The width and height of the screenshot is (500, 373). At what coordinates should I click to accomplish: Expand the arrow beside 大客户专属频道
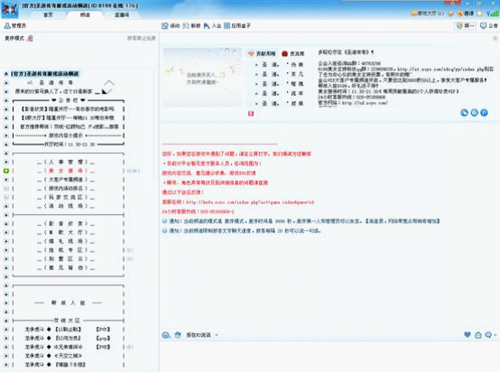tap(6, 180)
